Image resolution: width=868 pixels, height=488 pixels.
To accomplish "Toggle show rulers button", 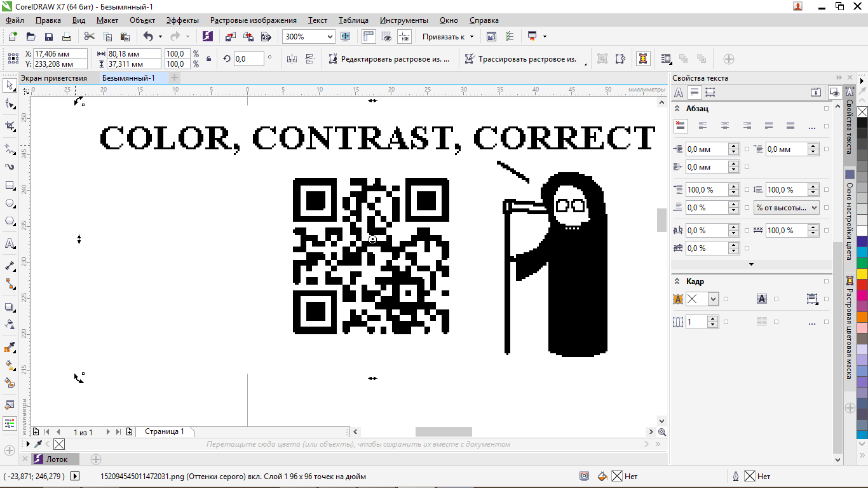I will 369,37.
